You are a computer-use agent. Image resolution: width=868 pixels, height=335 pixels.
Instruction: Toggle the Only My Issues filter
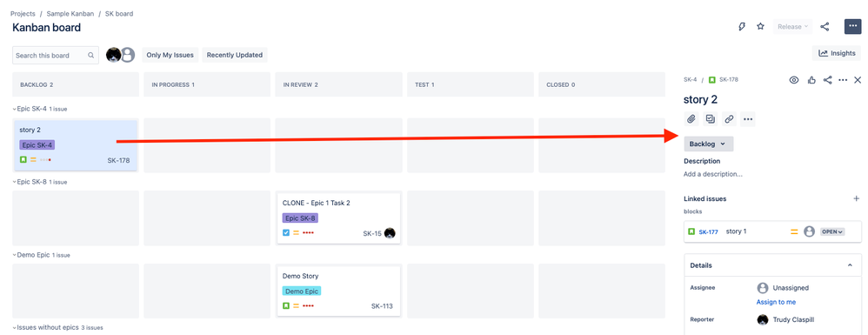(170, 55)
